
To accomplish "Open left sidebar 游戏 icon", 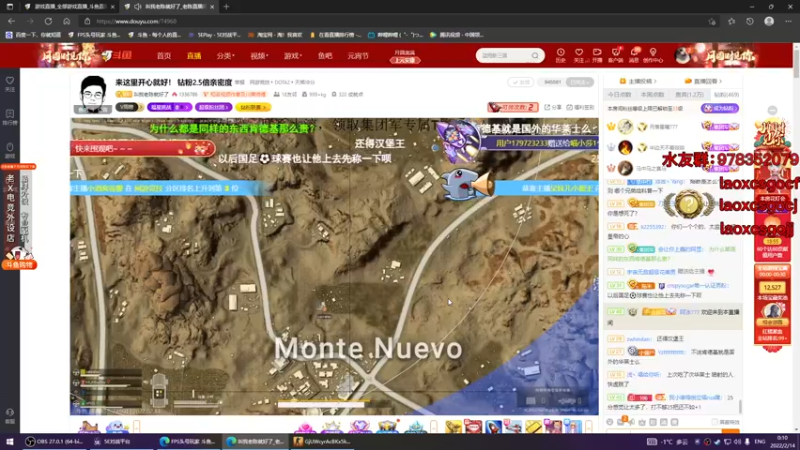I will [10, 147].
